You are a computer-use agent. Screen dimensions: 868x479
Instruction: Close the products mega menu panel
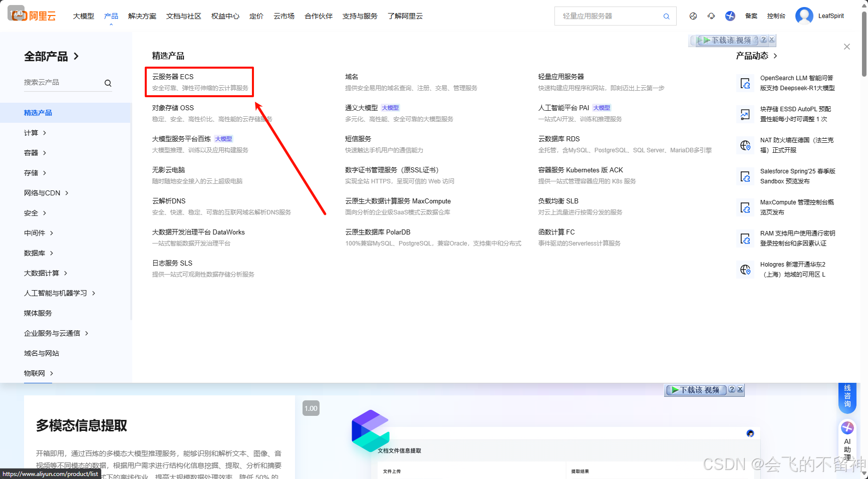pos(847,47)
